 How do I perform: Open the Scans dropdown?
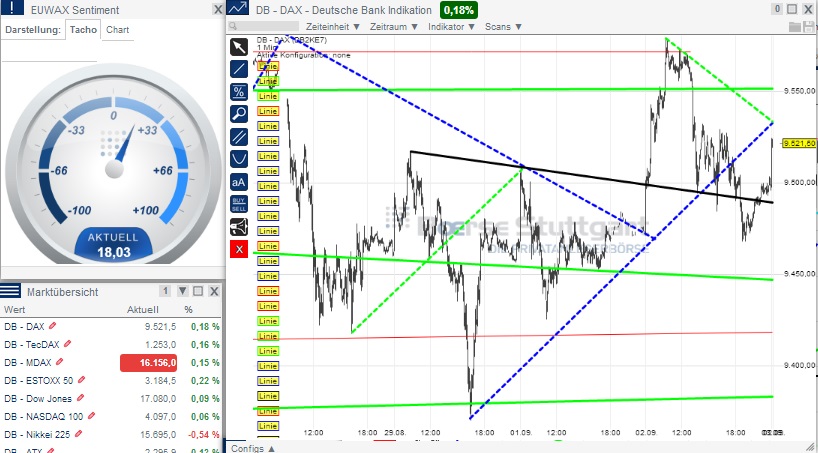(x=503, y=26)
